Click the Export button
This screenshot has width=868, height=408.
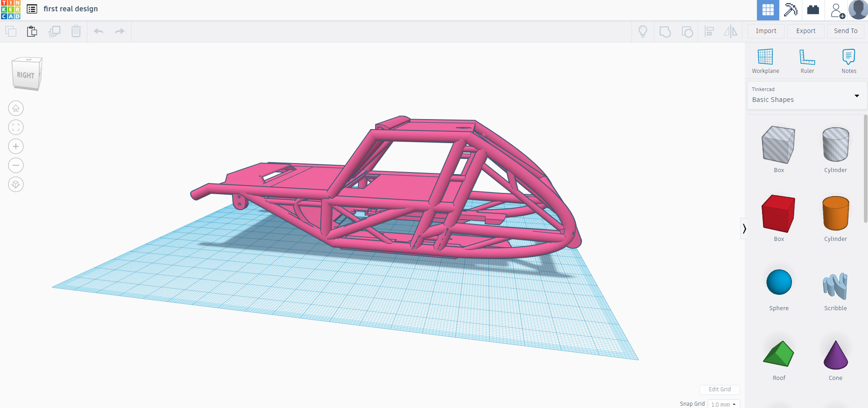(x=806, y=31)
